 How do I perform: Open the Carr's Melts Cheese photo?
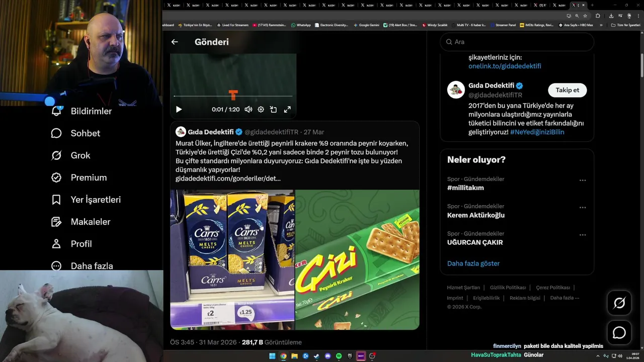pyautogui.click(x=232, y=259)
